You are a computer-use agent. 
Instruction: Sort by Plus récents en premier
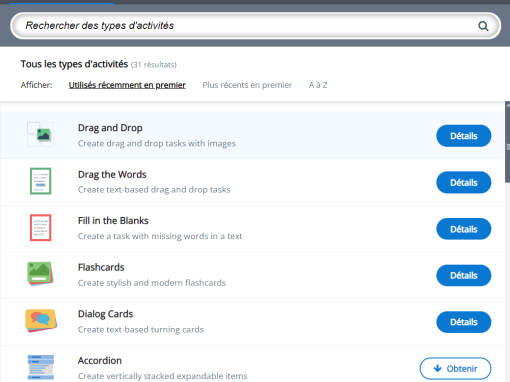pos(247,85)
